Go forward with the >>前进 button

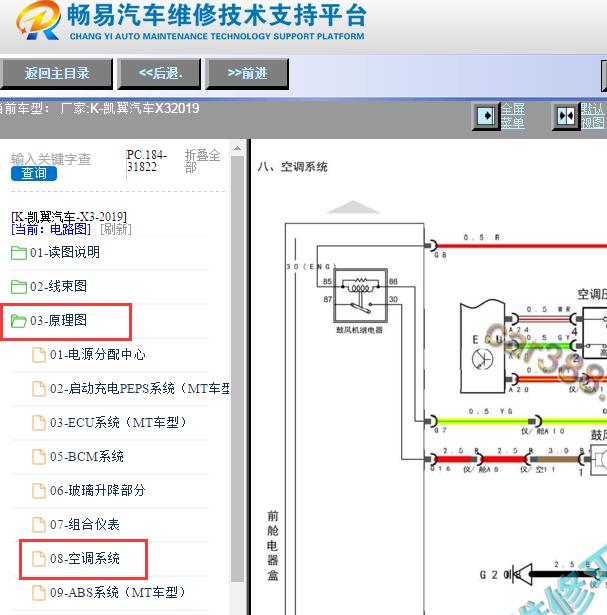[x=247, y=73]
